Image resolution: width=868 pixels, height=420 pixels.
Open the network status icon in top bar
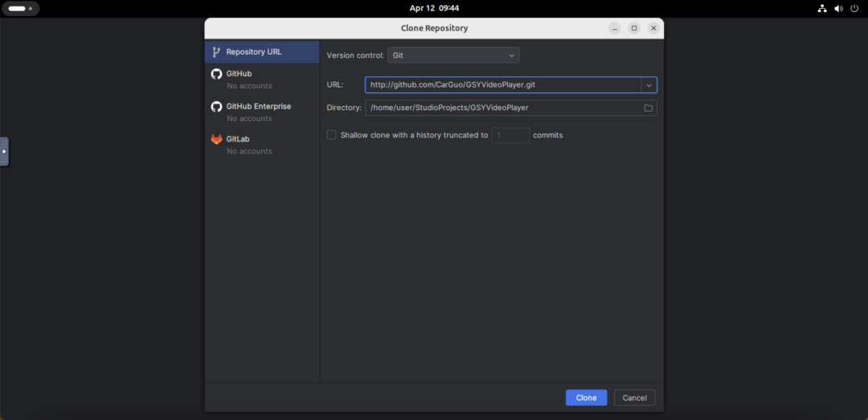(822, 8)
